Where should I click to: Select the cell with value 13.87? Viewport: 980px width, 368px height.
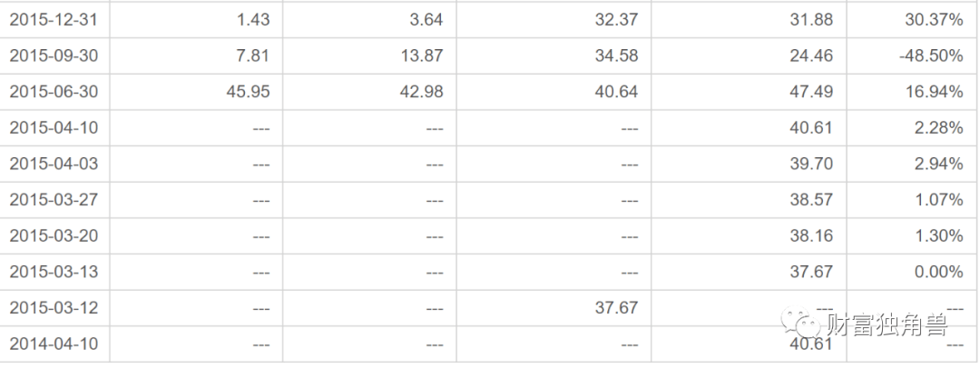pos(421,55)
